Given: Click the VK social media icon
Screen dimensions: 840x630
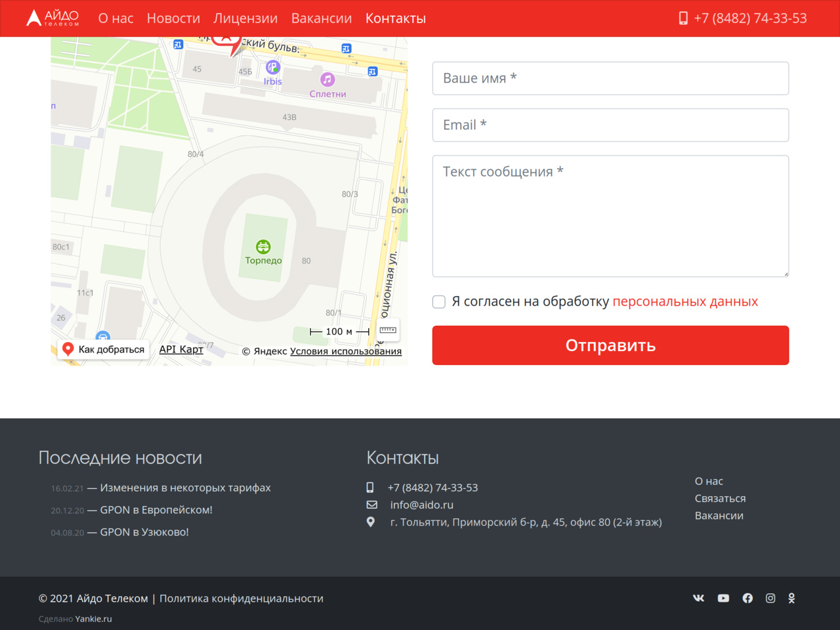Looking at the screenshot, I should (x=698, y=598).
